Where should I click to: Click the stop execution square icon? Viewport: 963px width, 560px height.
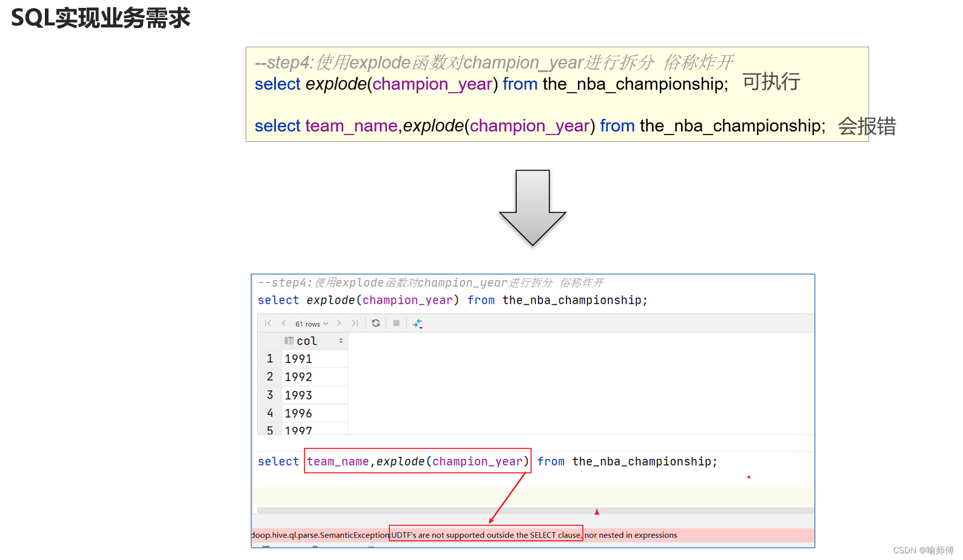point(396,324)
